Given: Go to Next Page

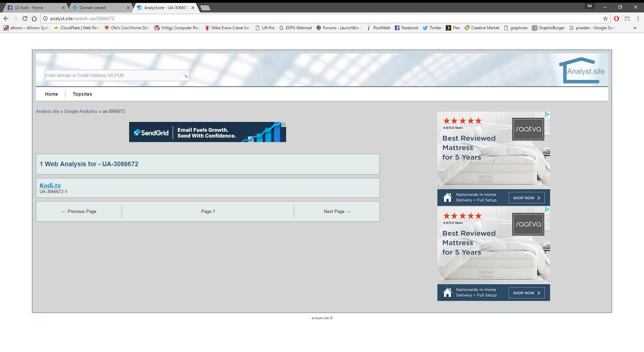Looking at the screenshot, I should click(337, 212).
